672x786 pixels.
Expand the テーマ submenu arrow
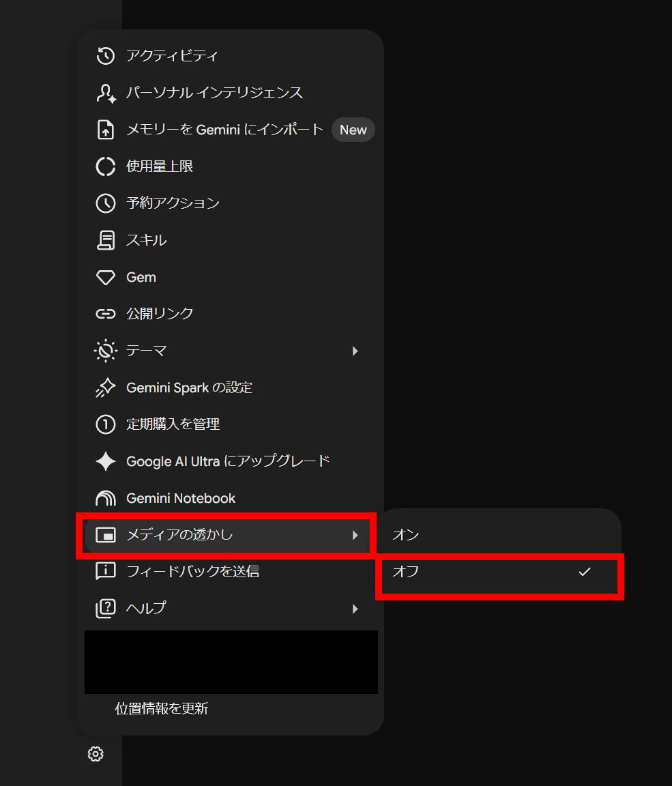tap(355, 351)
